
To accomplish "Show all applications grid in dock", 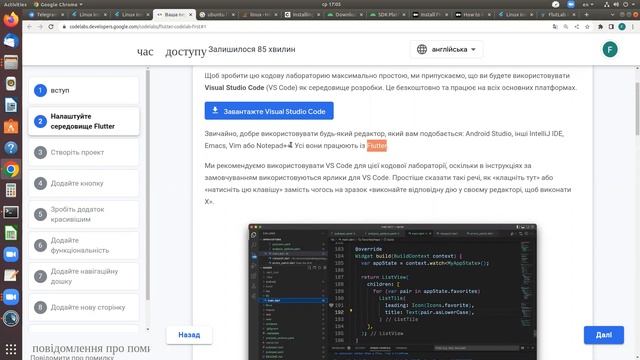I will point(11,349).
